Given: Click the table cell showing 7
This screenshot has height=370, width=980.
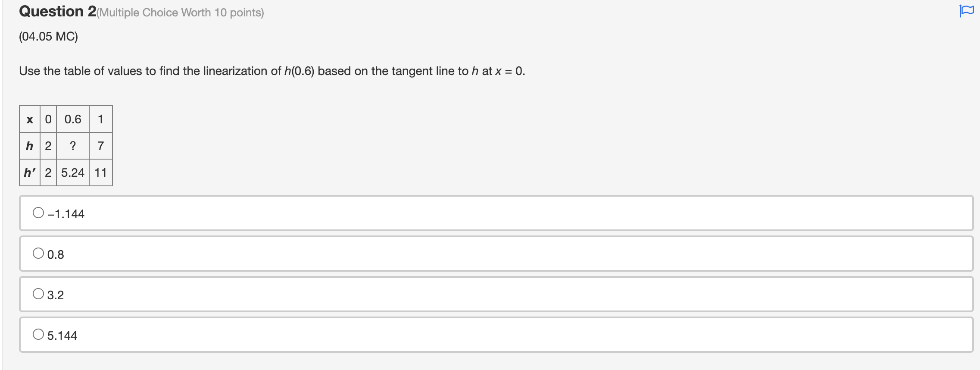Looking at the screenshot, I should (x=100, y=146).
